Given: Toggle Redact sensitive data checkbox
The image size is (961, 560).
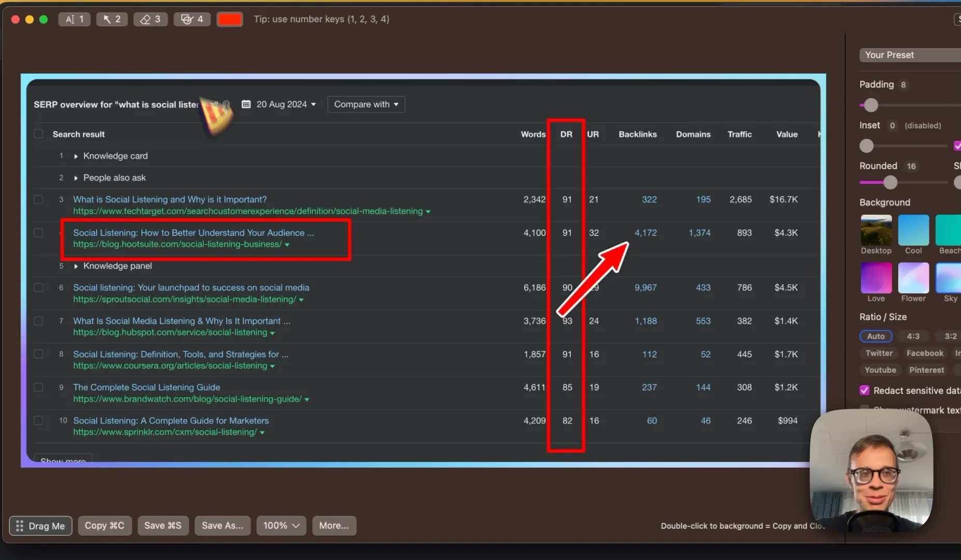Looking at the screenshot, I should tap(864, 390).
